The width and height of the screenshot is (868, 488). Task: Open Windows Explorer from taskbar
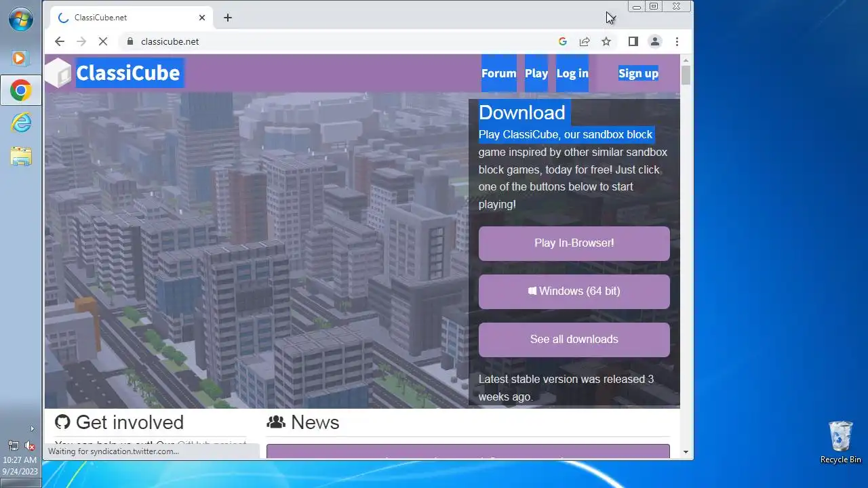point(20,156)
